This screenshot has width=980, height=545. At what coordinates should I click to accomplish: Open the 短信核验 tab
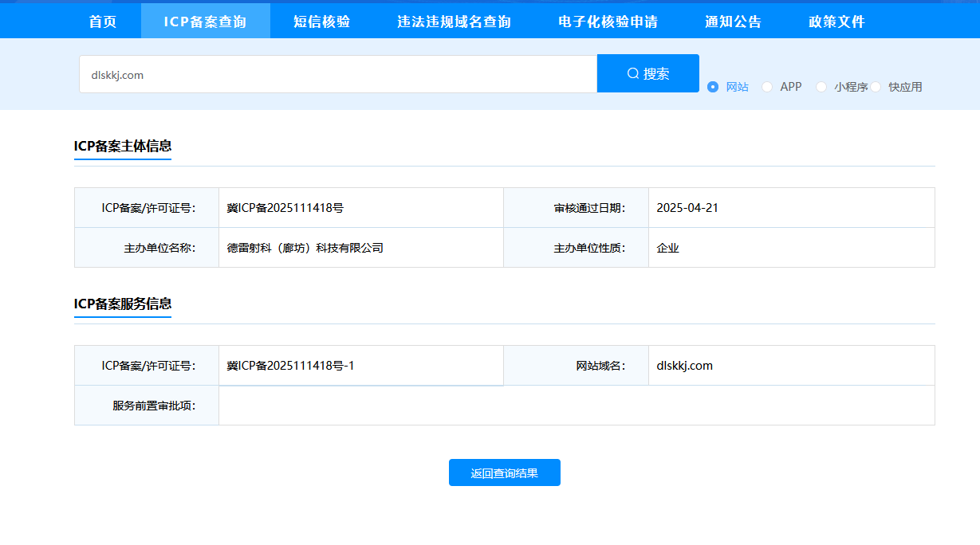coord(321,22)
